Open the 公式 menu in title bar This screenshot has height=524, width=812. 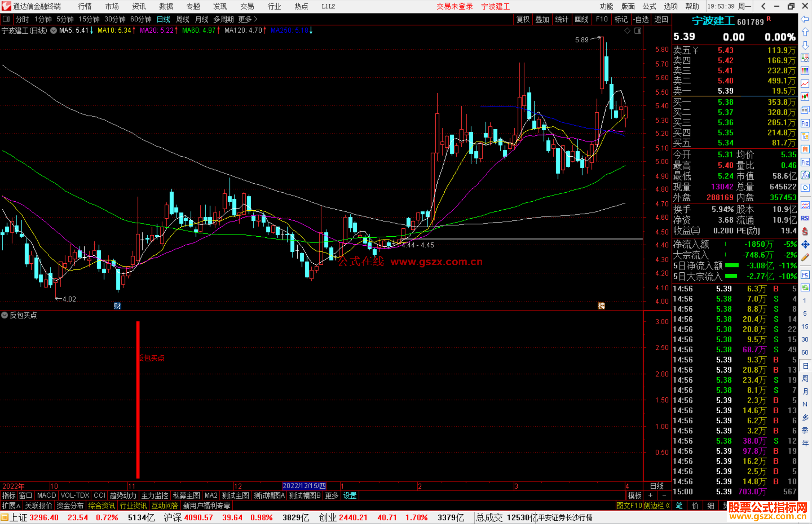point(649,6)
